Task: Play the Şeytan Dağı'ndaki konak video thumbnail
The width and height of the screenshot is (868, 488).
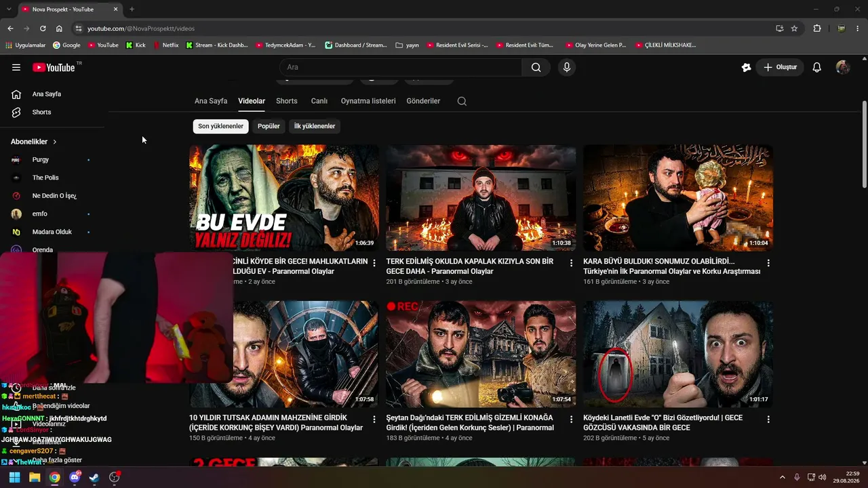Action: point(481,354)
